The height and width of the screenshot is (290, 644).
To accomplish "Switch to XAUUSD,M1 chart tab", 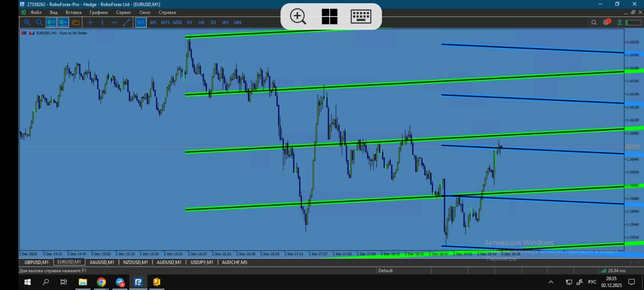I will point(102,262).
